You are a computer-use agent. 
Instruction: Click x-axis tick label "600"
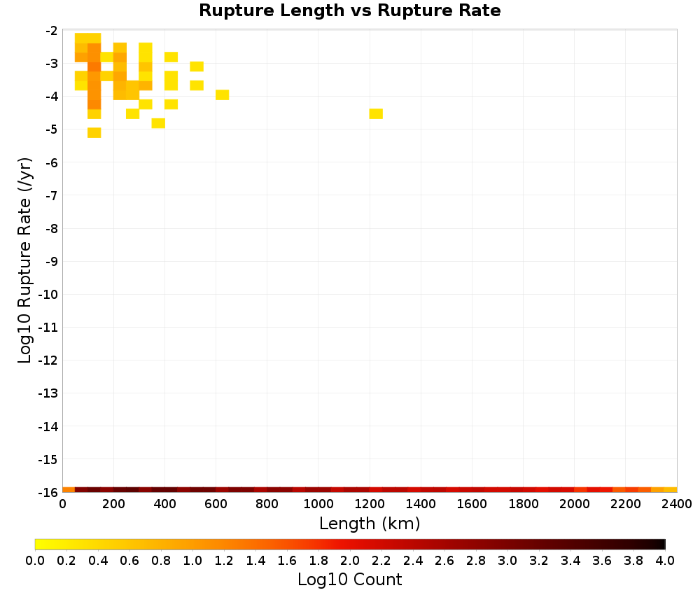tap(216, 504)
